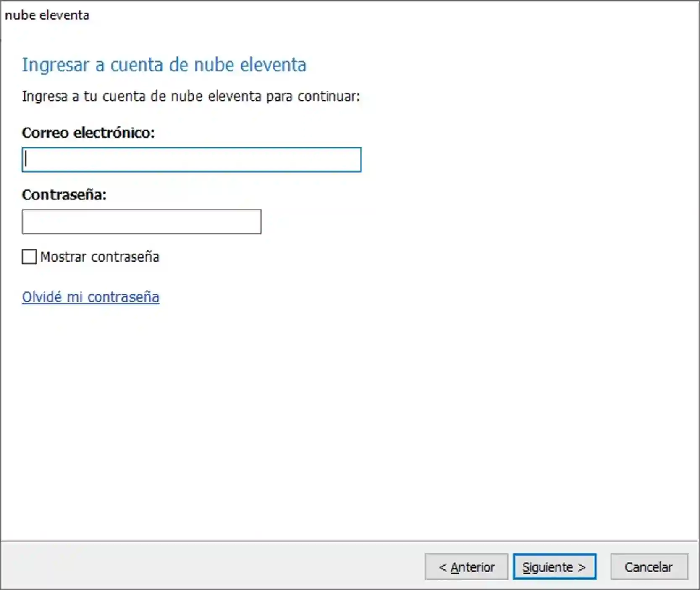Confirm credentials by clicking Siguiente
This screenshot has height=590, width=700.
pyautogui.click(x=554, y=566)
